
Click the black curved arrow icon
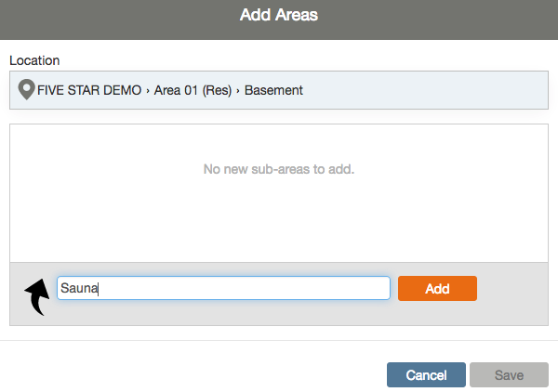pos(37,297)
